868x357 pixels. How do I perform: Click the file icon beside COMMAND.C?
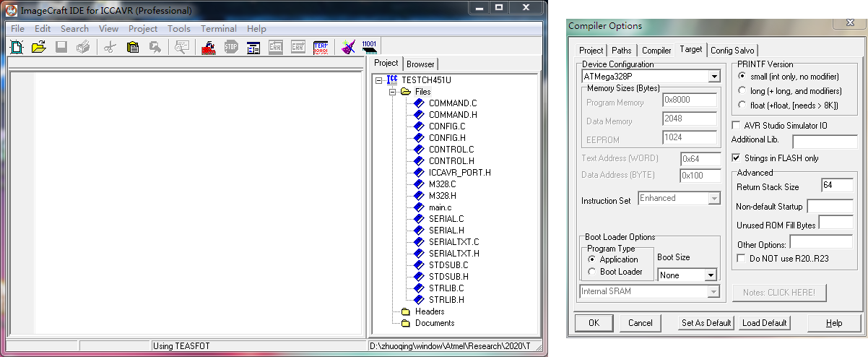[x=419, y=103]
